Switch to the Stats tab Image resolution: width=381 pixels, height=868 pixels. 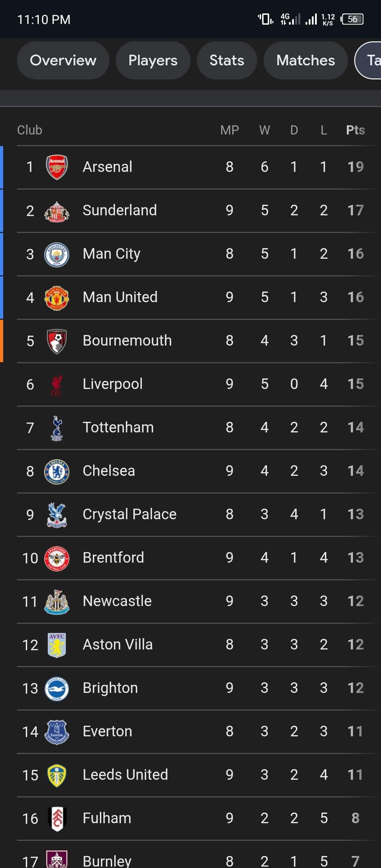(226, 60)
